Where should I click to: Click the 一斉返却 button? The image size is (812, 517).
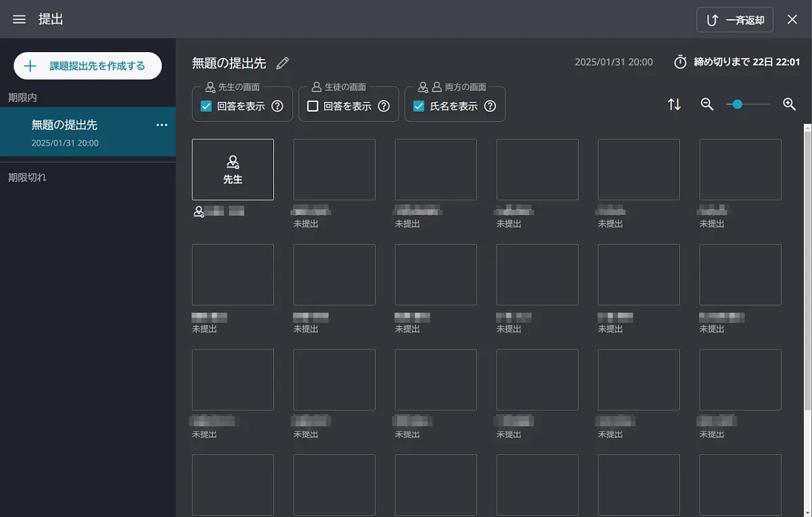click(735, 19)
